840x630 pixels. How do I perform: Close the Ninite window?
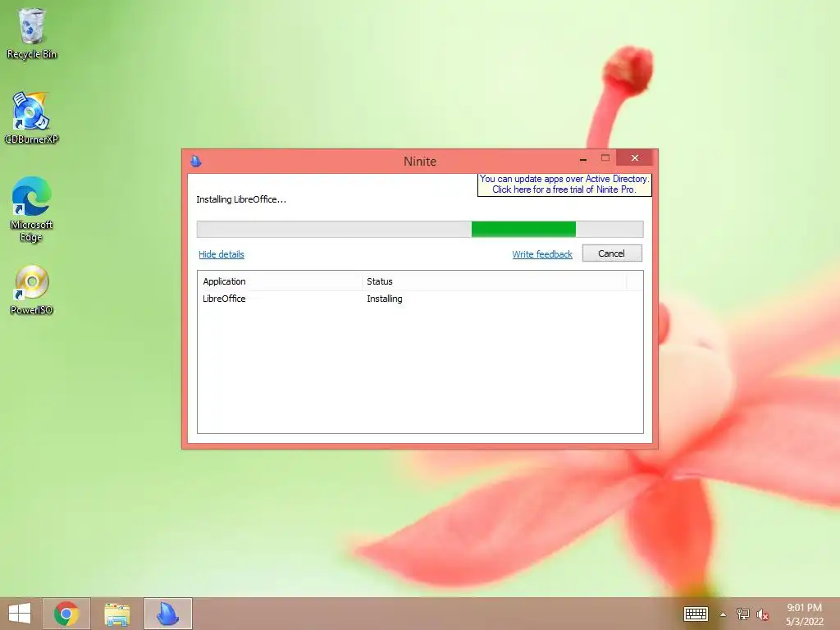click(x=635, y=158)
